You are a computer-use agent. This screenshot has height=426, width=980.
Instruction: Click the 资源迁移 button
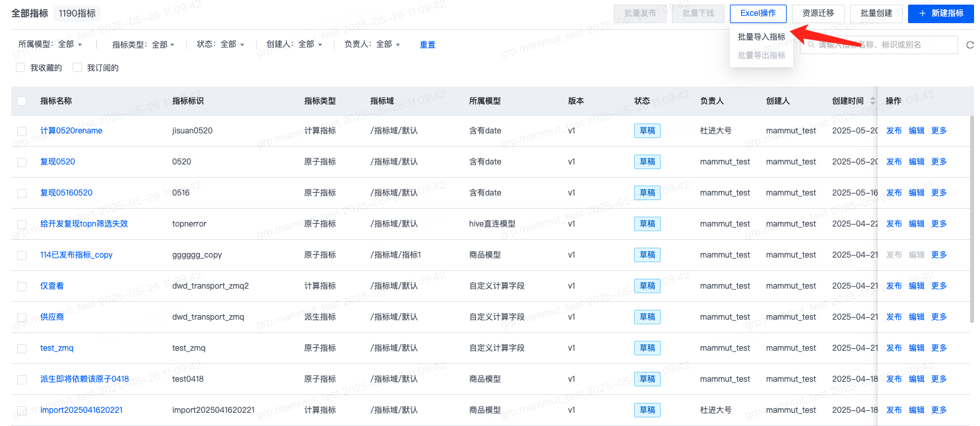click(x=818, y=13)
